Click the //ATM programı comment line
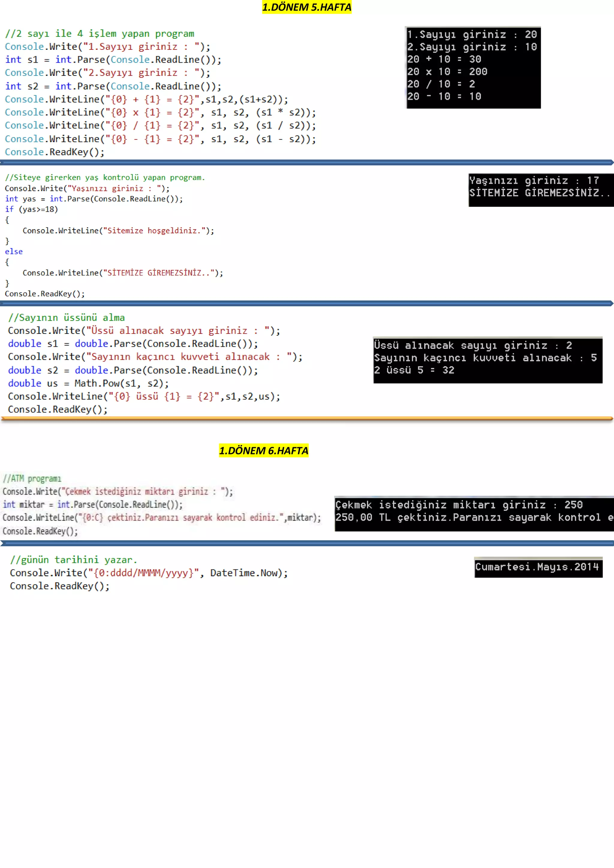Screen dimensions: 614x868 pos(32,479)
